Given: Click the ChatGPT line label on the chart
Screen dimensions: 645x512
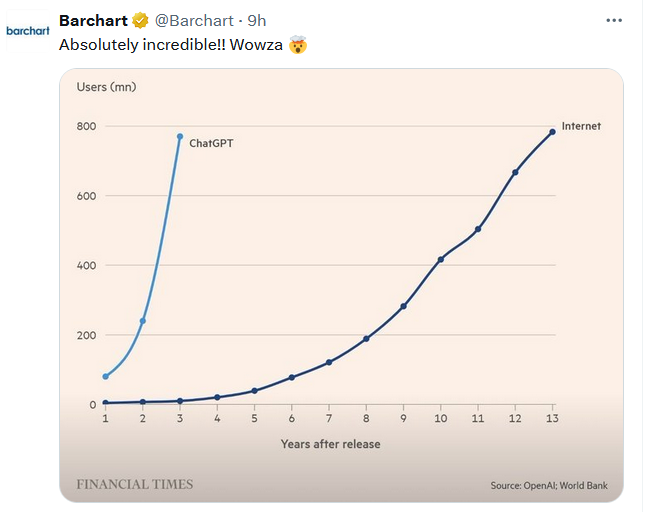Looking at the screenshot, I should 211,144.
